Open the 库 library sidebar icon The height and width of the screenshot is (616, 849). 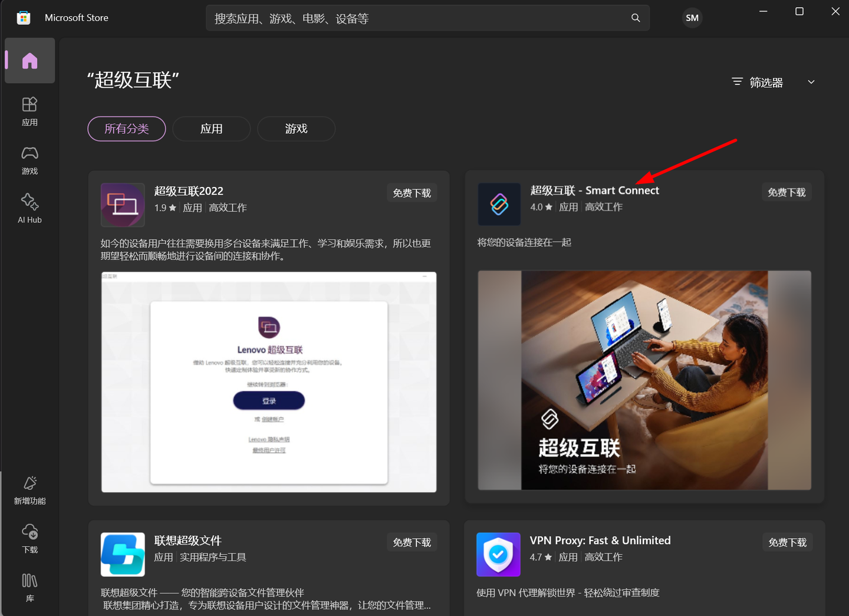(x=30, y=588)
